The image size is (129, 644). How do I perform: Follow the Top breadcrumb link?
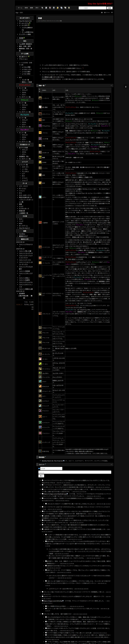pos(17,12)
